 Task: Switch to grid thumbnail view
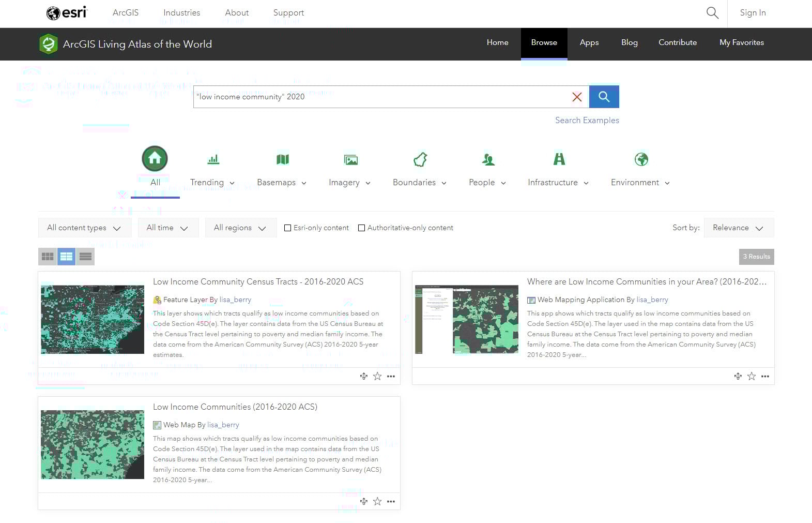pyautogui.click(x=48, y=257)
